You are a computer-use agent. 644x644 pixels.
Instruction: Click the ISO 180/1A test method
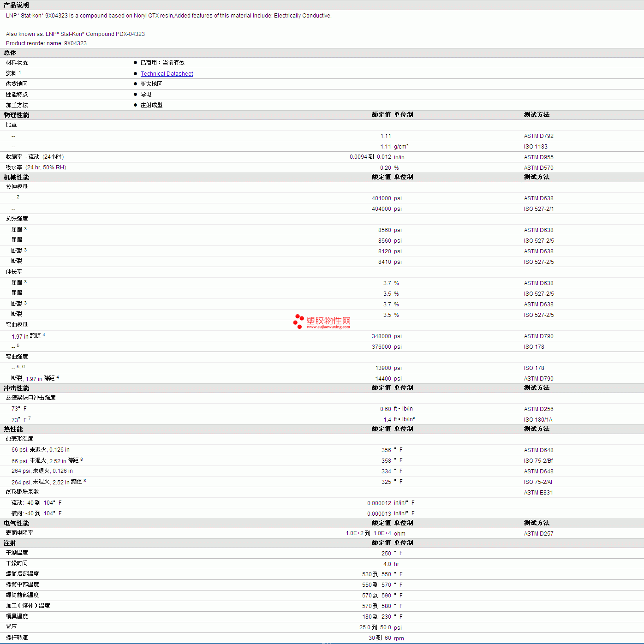538,420
